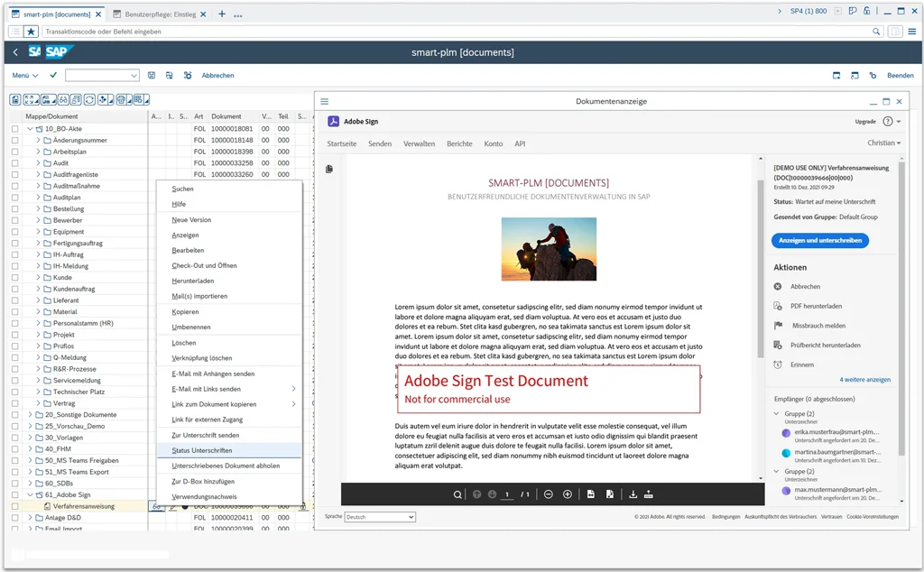Open the Adobe Sign help question mark icon

(888, 122)
